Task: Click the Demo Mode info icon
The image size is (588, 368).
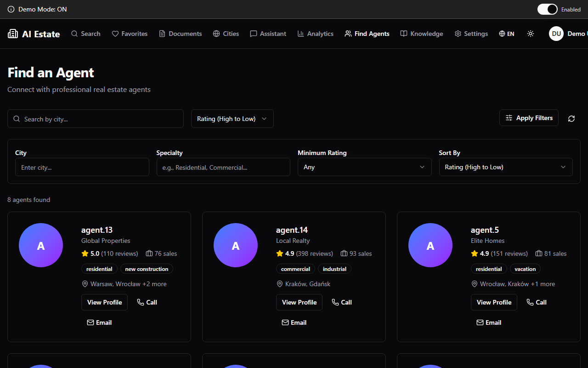Action: click(x=11, y=9)
